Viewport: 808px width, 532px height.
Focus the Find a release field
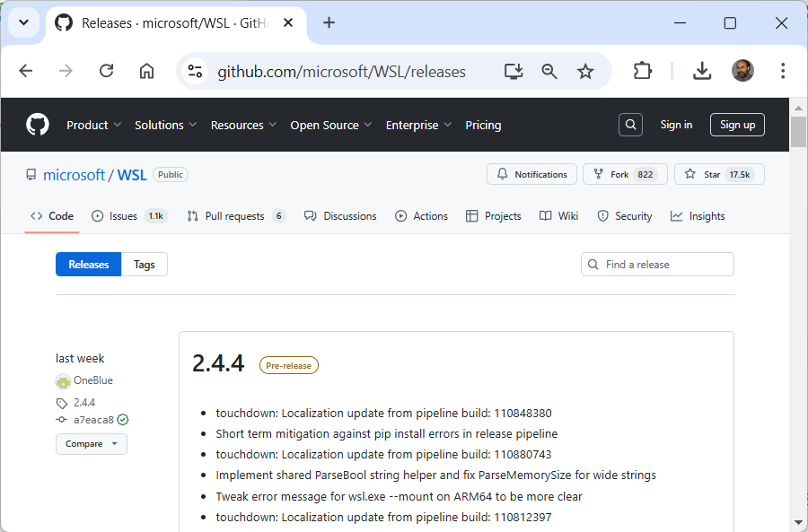[664, 265]
